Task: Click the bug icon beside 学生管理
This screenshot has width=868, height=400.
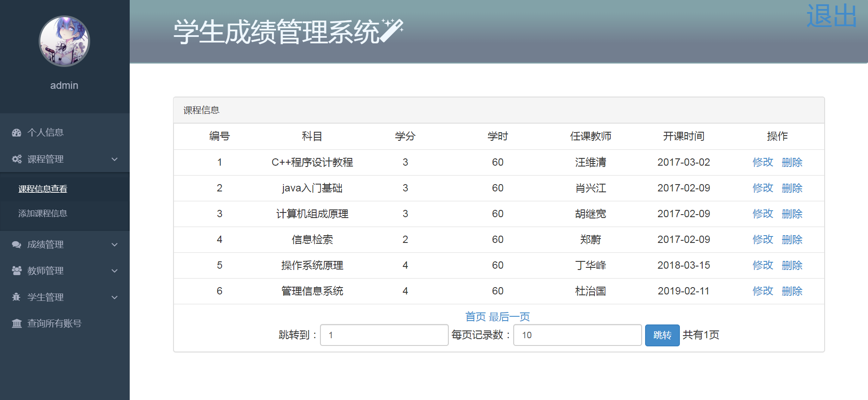Action: pos(17,297)
